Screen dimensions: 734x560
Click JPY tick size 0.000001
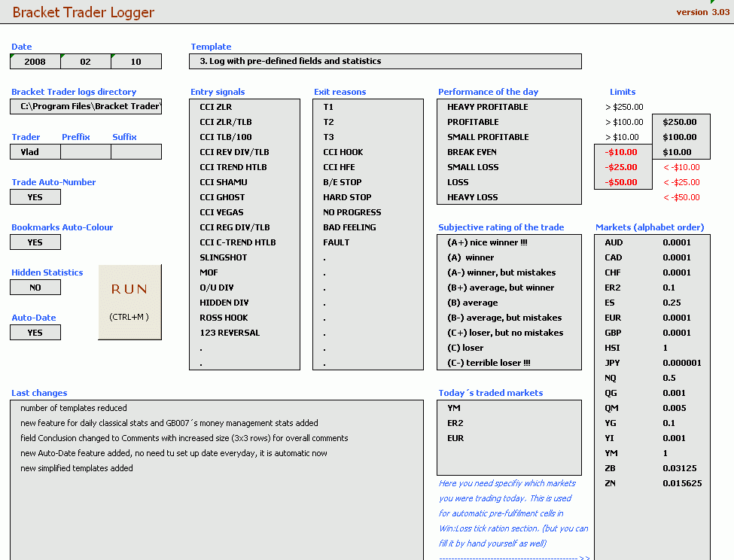(x=682, y=363)
